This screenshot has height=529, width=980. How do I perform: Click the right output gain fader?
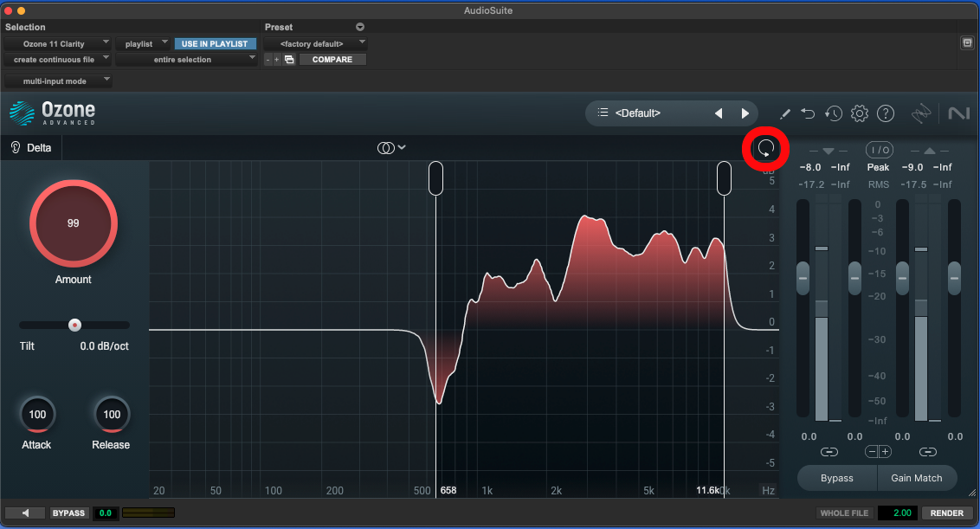(954, 278)
